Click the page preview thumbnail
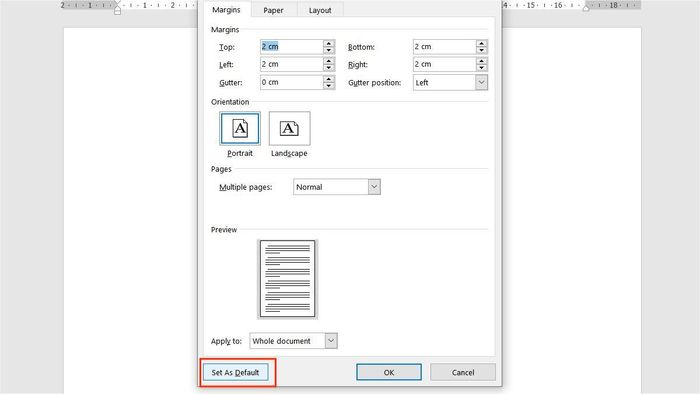Viewport: 700px width, 394px height. (288, 279)
